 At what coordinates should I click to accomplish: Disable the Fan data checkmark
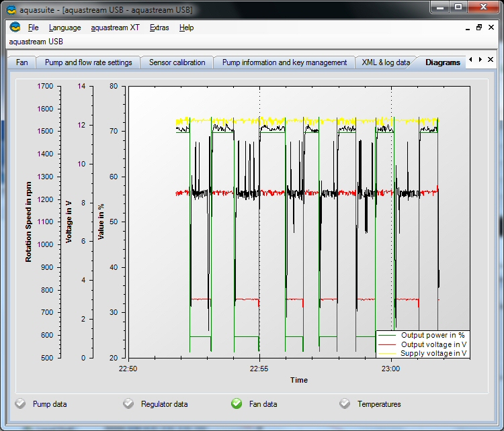237,403
